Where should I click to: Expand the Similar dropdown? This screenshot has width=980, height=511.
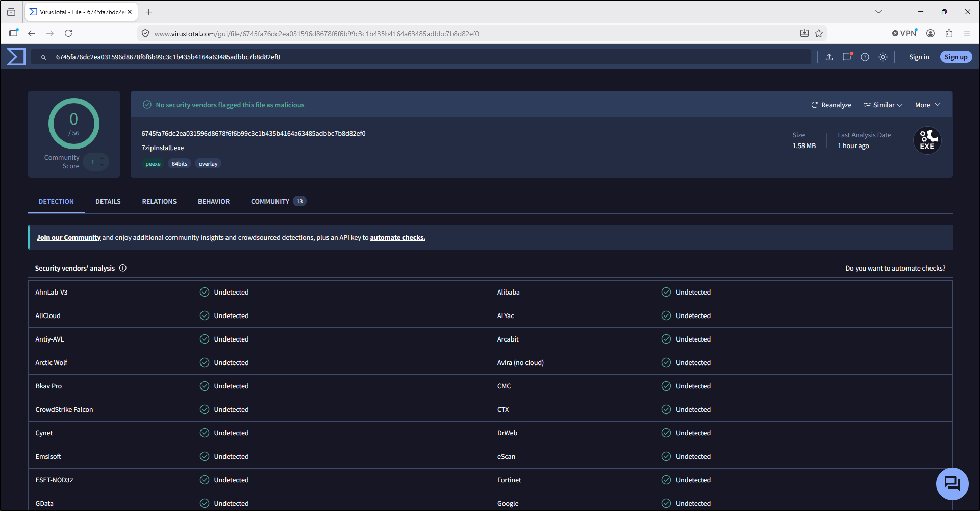(x=883, y=105)
